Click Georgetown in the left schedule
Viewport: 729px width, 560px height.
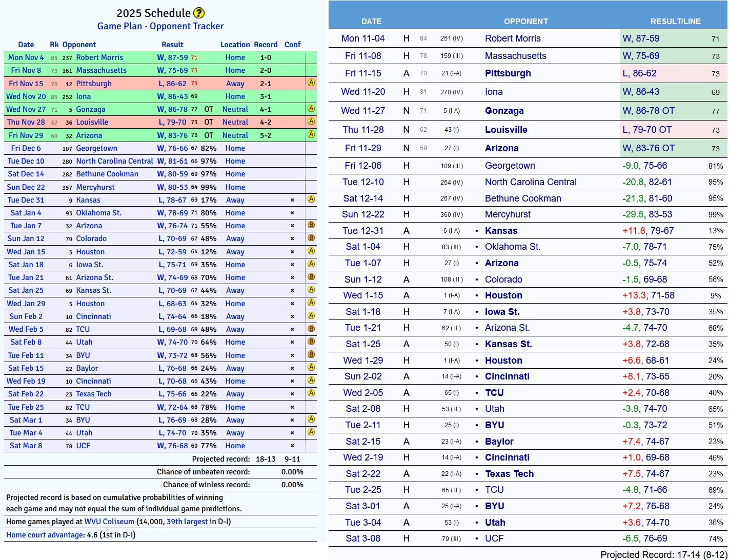pos(96,148)
